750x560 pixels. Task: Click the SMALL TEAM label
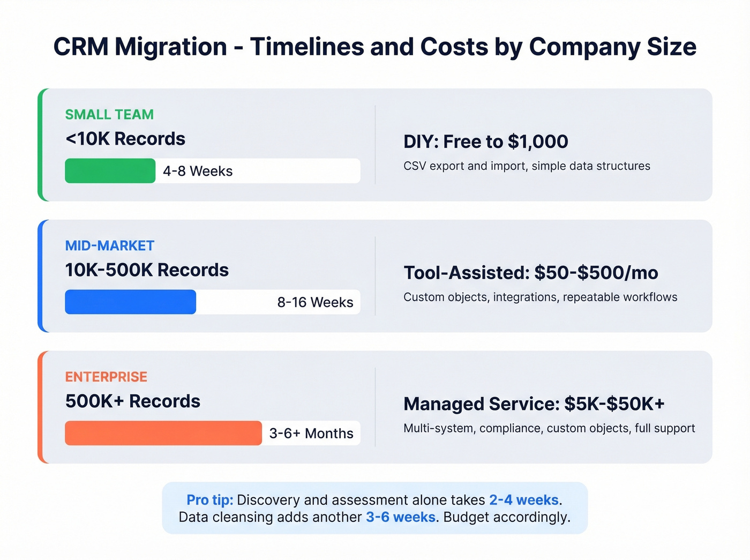pyautogui.click(x=109, y=114)
